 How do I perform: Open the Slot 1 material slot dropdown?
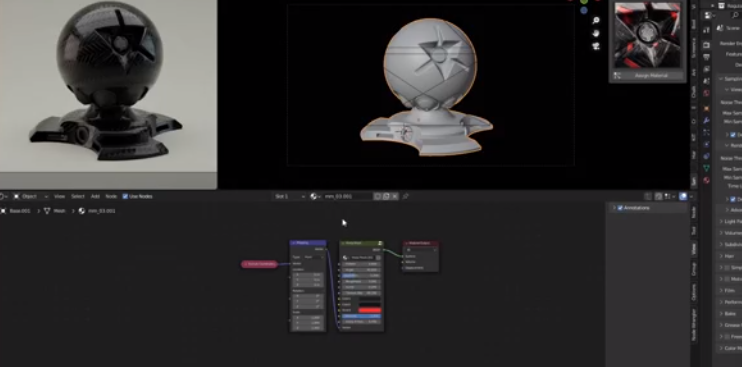point(290,196)
